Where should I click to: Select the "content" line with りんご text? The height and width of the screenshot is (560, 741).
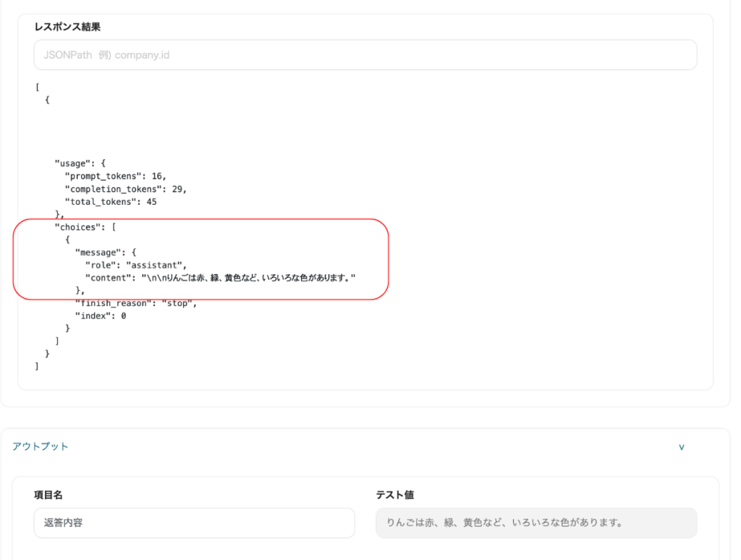(x=220, y=278)
